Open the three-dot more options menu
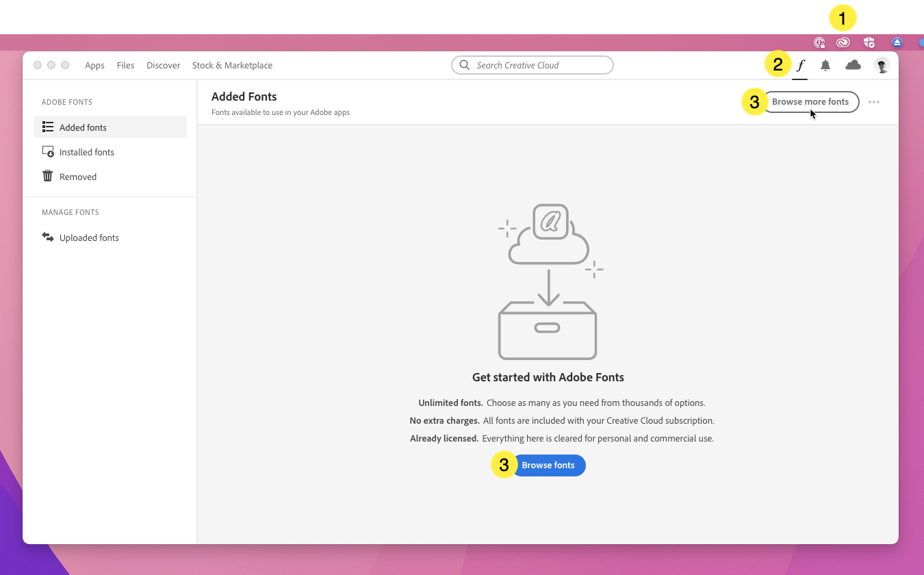This screenshot has width=924, height=575. [x=874, y=102]
